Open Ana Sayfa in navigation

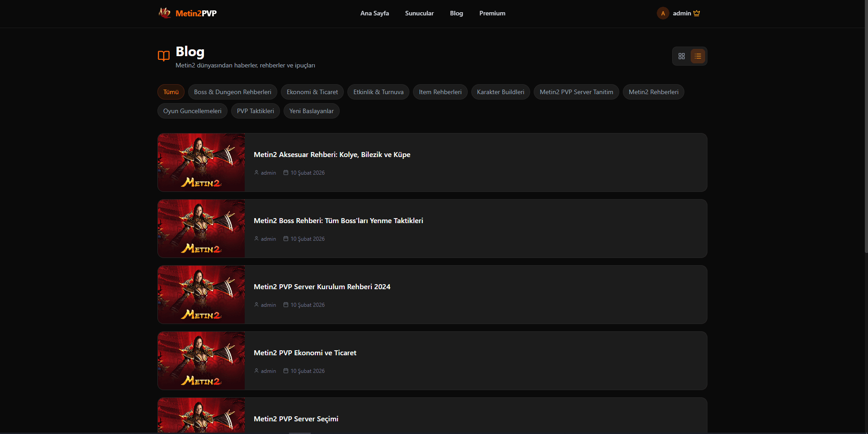pyautogui.click(x=374, y=13)
